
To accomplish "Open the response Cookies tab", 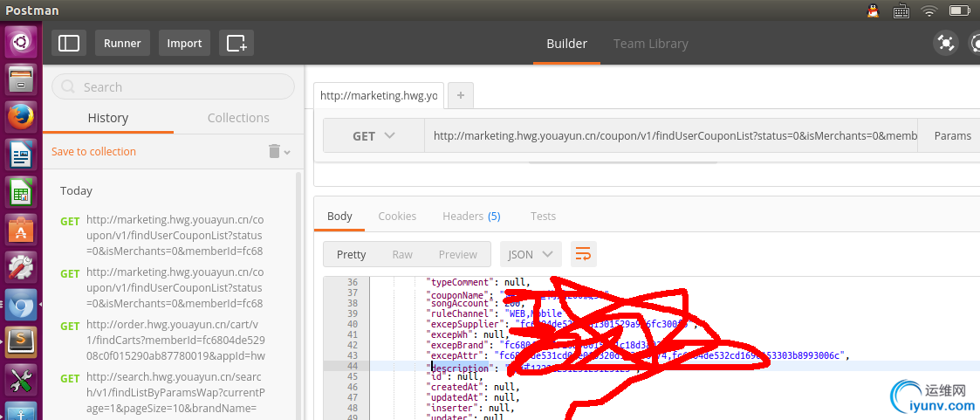I will tap(397, 217).
